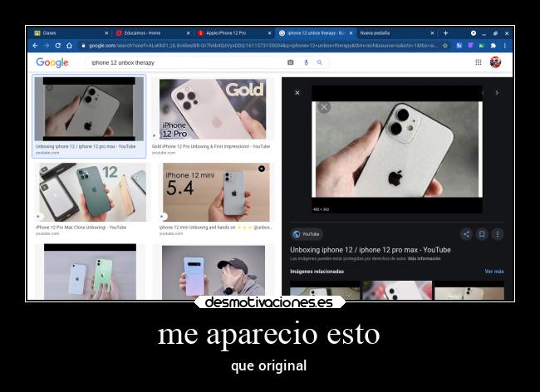Open iphone 12 mini Unboxing and hands on title
Screen dimensions: 540x392
[x=216, y=228]
